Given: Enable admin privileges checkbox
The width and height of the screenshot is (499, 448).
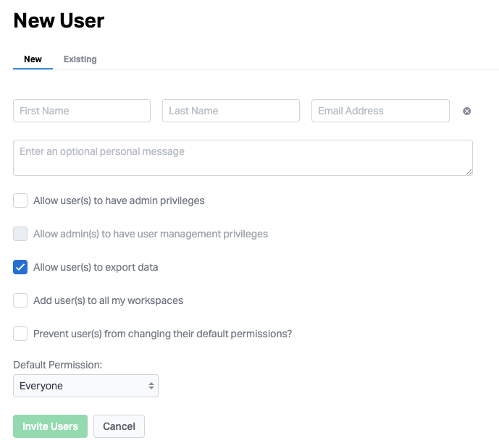Looking at the screenshot, I should click(20, 200).
